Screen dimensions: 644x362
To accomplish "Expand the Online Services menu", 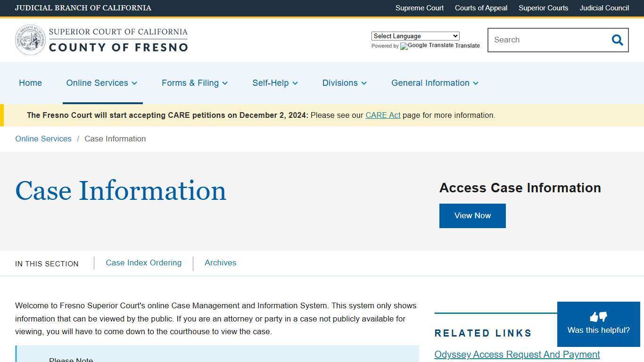I will pyautogui.click(x=101, y=83).
